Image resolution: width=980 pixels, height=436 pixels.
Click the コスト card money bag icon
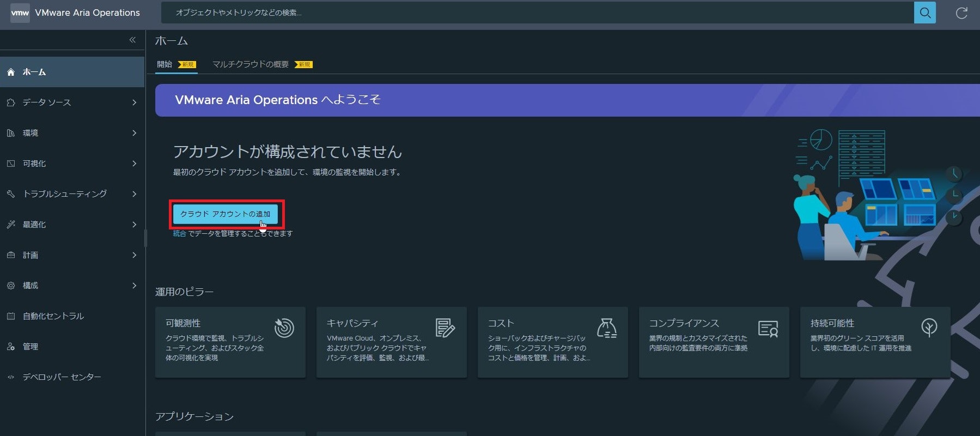click(606, 328)
